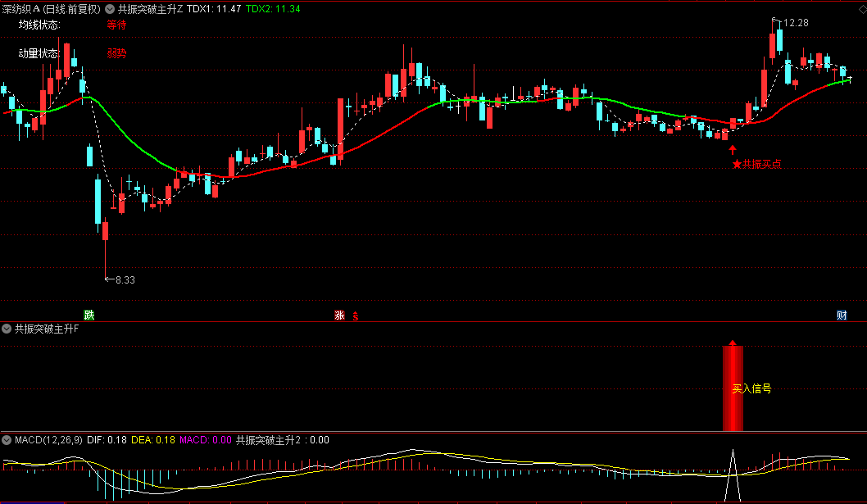Click the red 弱势 status text
Image resolution: width=867 pixels, height=504 pixels.
pos(116,53)
